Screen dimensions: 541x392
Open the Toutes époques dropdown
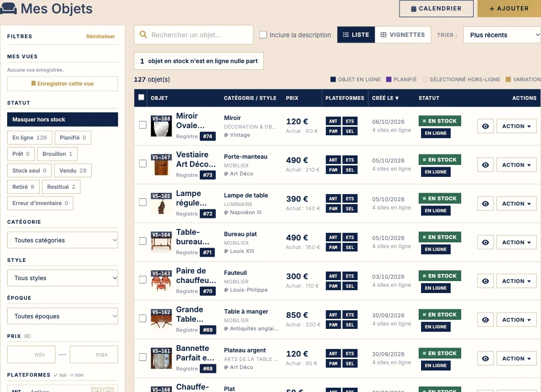click(63, 316)
